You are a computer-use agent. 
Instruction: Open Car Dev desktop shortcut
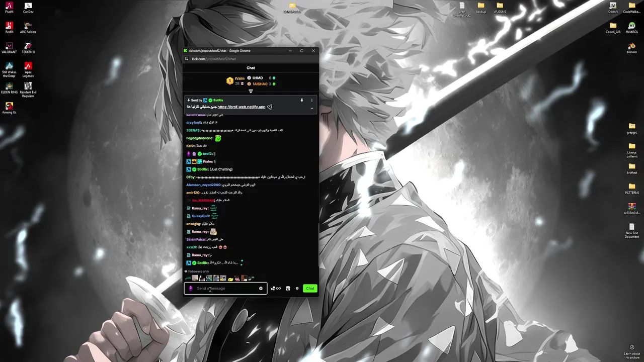point(28,8)
